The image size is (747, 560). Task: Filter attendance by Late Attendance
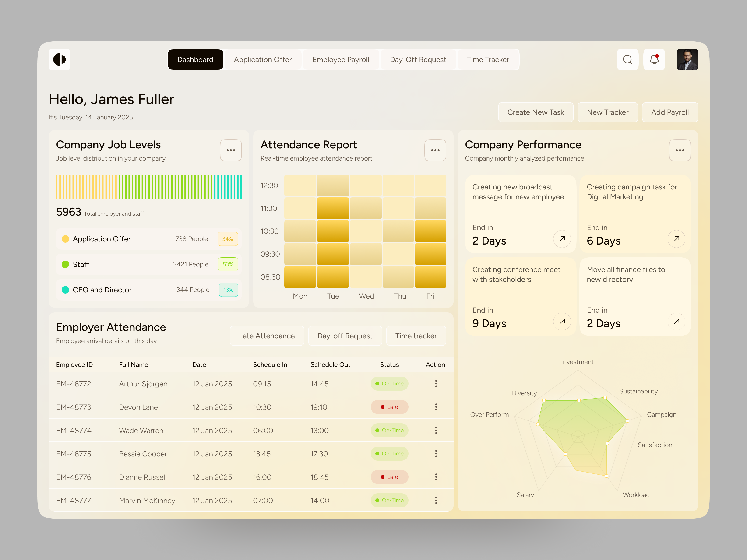coord(267,336)
